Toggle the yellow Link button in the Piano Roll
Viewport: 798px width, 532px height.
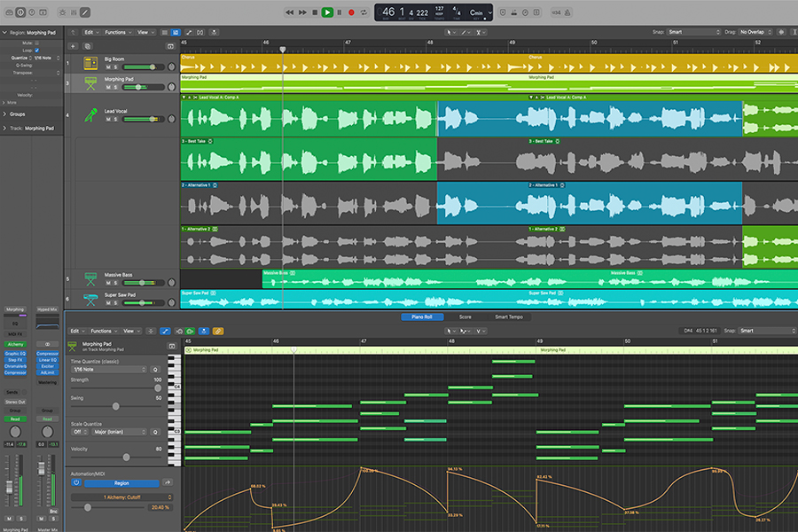click(x=218, y=331)
